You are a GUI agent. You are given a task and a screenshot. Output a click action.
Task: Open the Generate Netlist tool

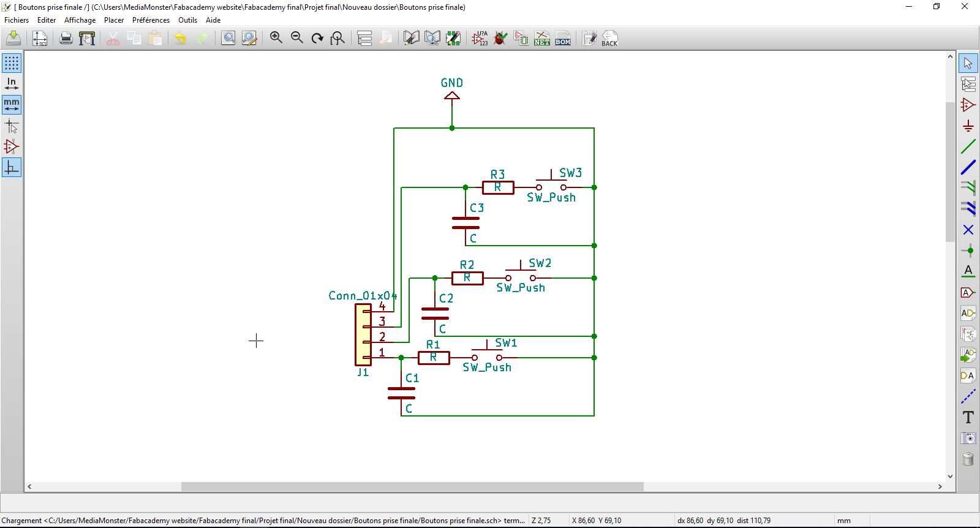(x=542, y=39)
